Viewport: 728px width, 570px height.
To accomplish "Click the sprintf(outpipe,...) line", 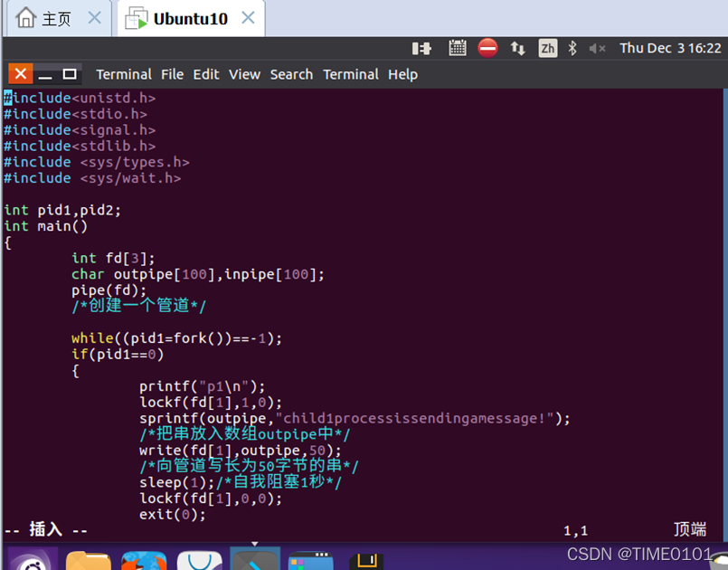I will pos(355,419).
